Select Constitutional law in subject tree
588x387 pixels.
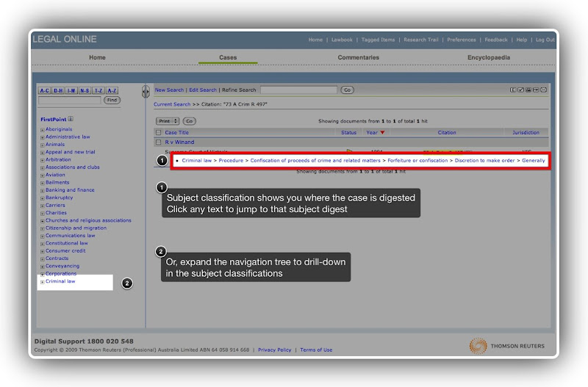point(67,243)
